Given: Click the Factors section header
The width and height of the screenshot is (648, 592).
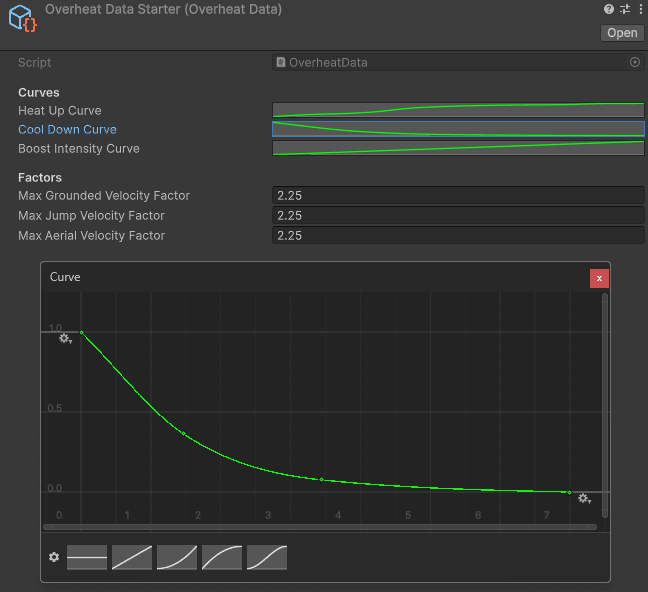Looking at the screenshot, I should pyautogui.click(x=40, y=177).
